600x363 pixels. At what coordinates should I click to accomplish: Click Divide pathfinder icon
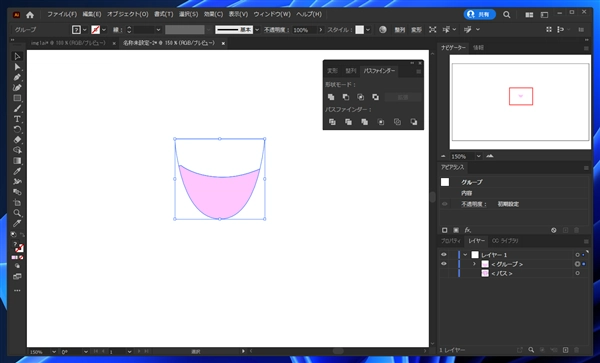[x=332, y=122]
